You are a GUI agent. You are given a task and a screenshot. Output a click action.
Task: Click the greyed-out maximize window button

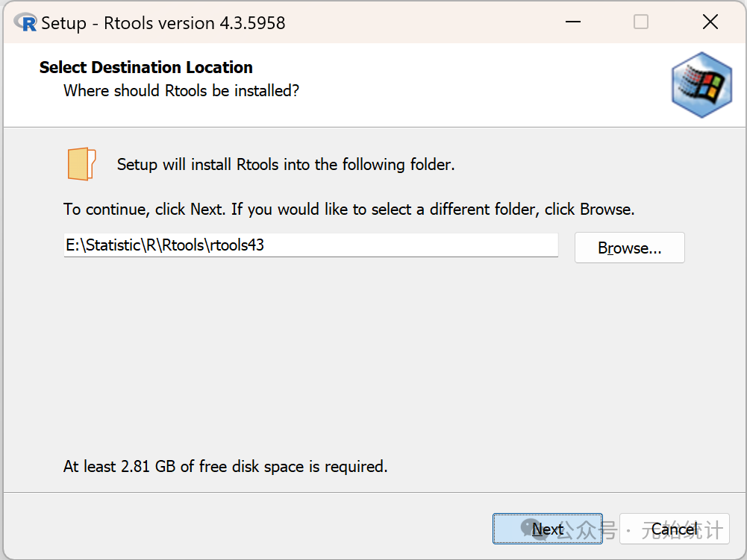tap(641, 22)
